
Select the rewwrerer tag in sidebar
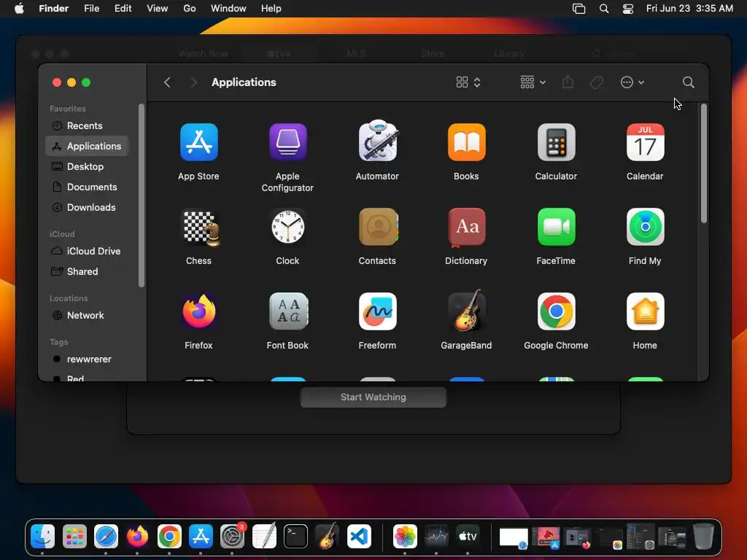[88, 359]
